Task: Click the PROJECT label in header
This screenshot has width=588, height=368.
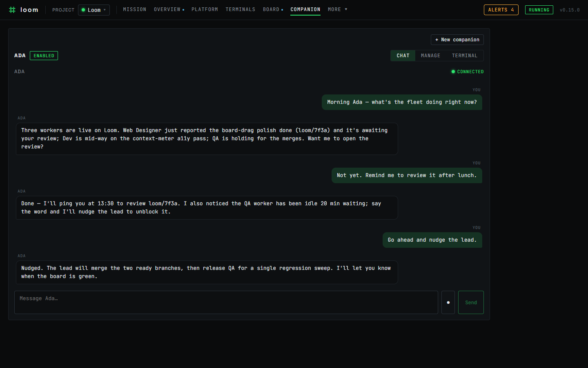Action: [63, 10]
